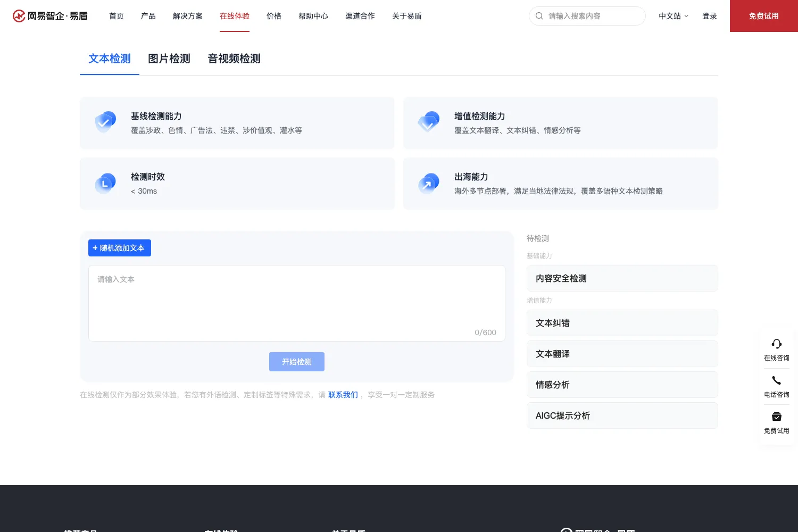This screenshot has width=798, height=532.
Task: Click the 登录 link
Action: point(710,16)
